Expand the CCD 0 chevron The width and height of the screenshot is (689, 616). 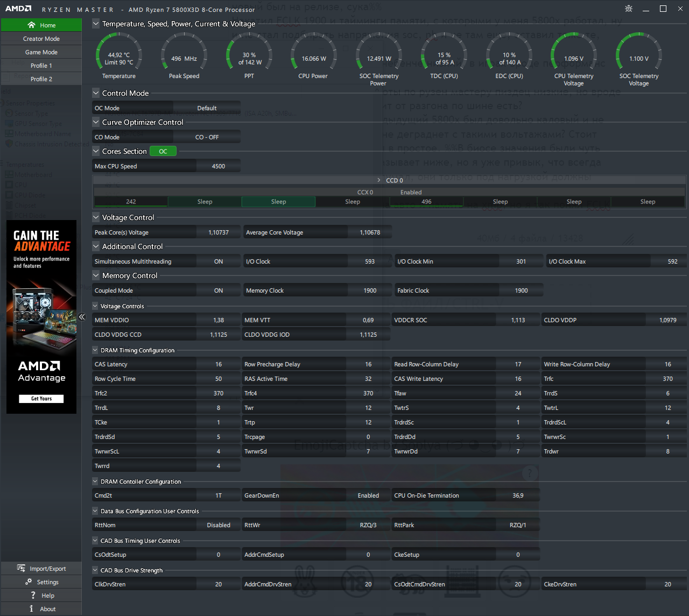pyautogui.click(x=379, y=180)
